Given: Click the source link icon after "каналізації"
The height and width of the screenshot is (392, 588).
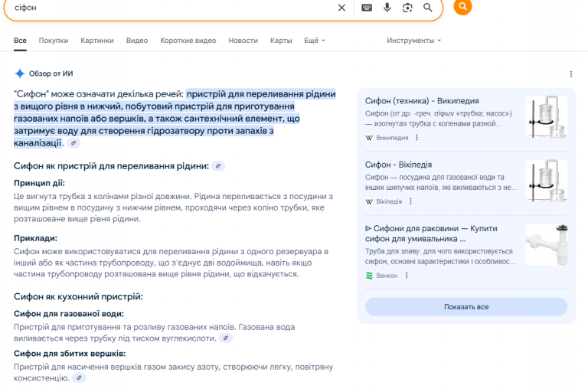Looking at the screenshot, I should [x=73, y=143].
